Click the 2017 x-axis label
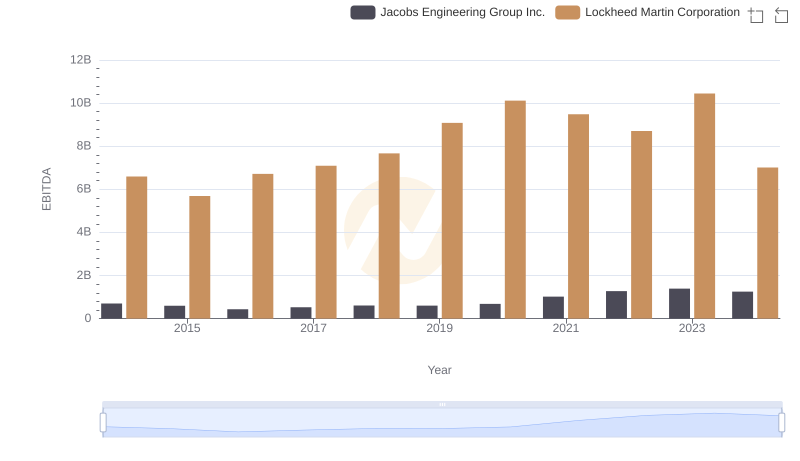 (x=313, y=328)
